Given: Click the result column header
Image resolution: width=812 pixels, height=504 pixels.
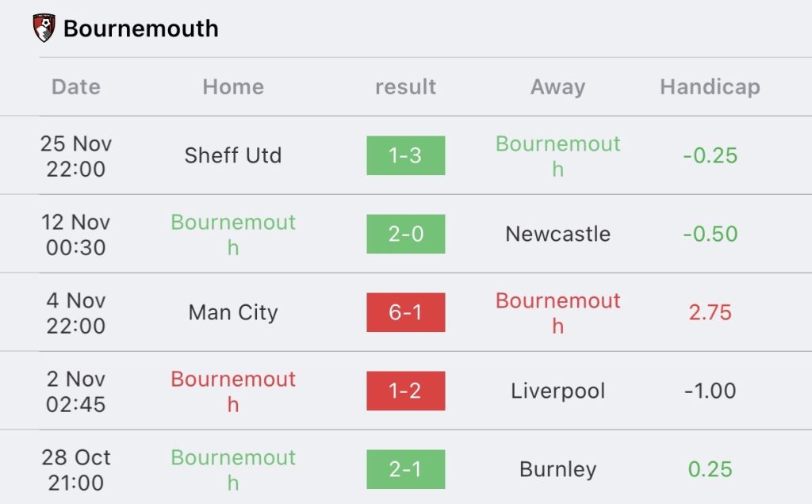Looking at the screenshot, I should [405, 87].
